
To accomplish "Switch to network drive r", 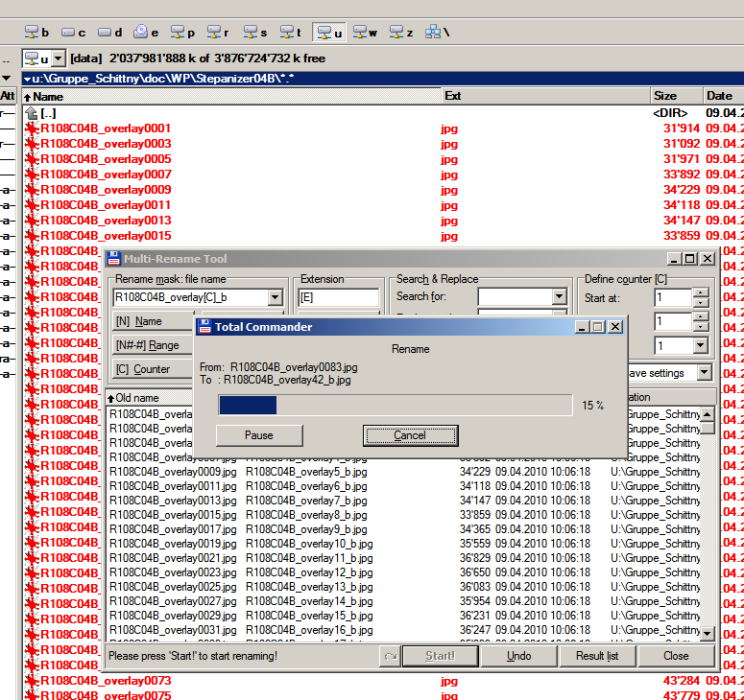I will (x=218, y=32).
